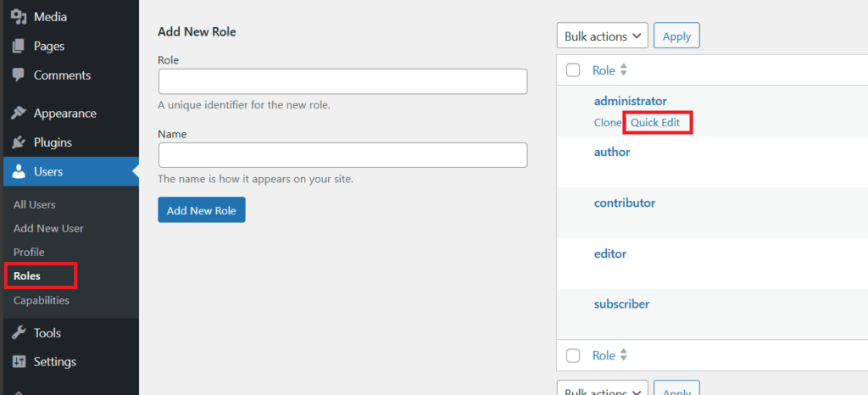Open Roles submenu item
The image size is (868, 395).
[x=27, y=276]
